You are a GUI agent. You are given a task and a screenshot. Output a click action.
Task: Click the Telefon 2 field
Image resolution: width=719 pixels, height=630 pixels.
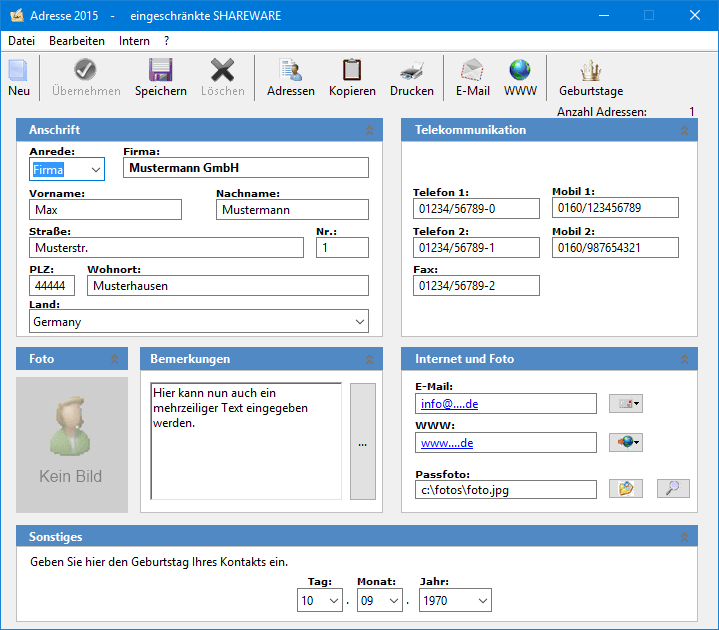476,248
